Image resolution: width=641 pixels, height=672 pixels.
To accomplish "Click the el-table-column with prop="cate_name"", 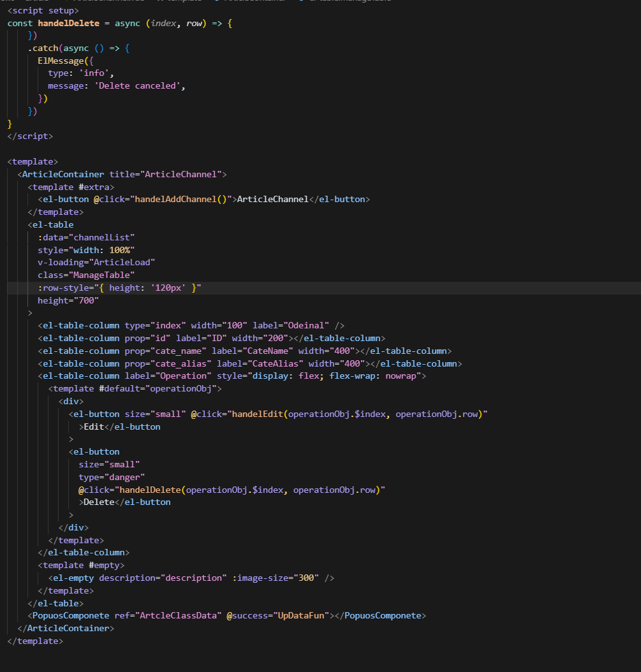I will coord(245,351).
